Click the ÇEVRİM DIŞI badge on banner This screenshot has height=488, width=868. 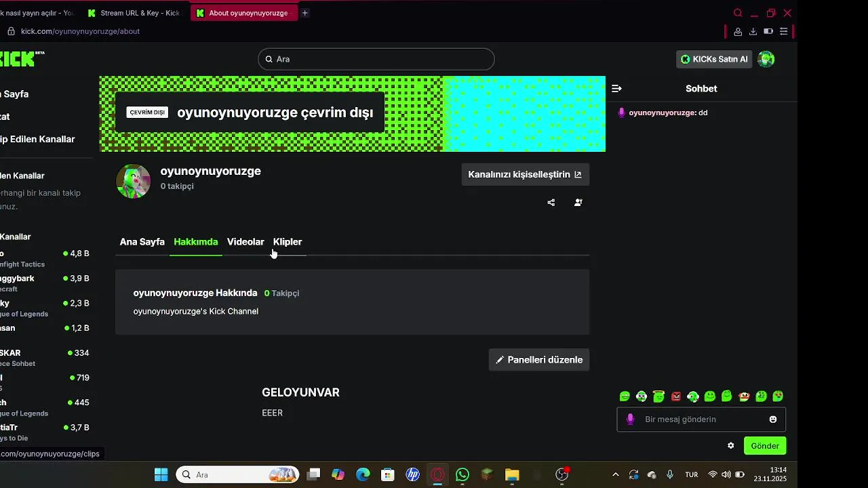(x=147, y=113)
